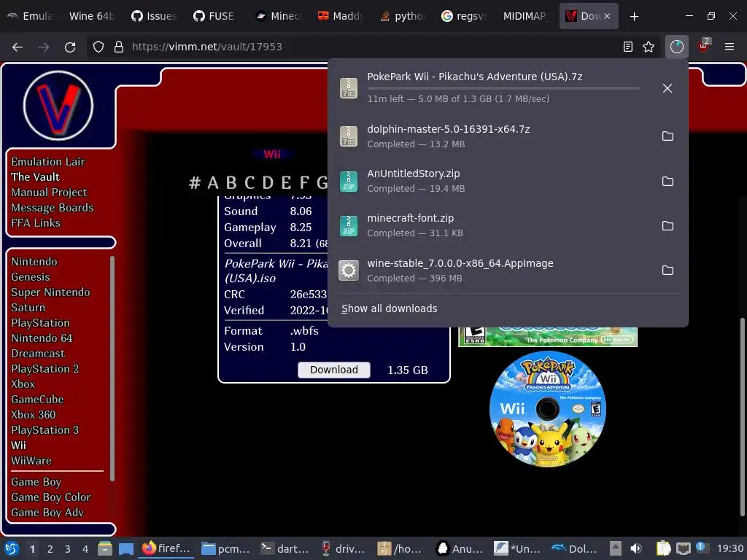This screenshot has height=560, width=747.
Task: Select Dreamcast in console list
Action: (38, 354)
